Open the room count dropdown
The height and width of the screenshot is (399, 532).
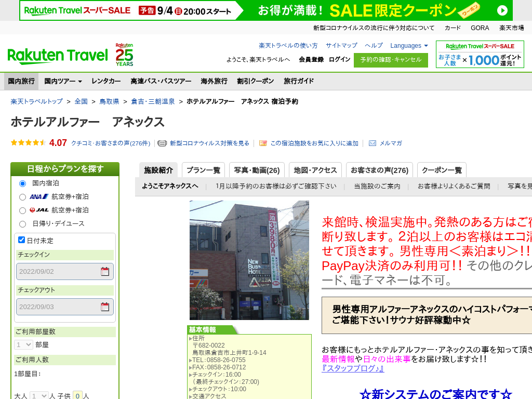(23, 345)
